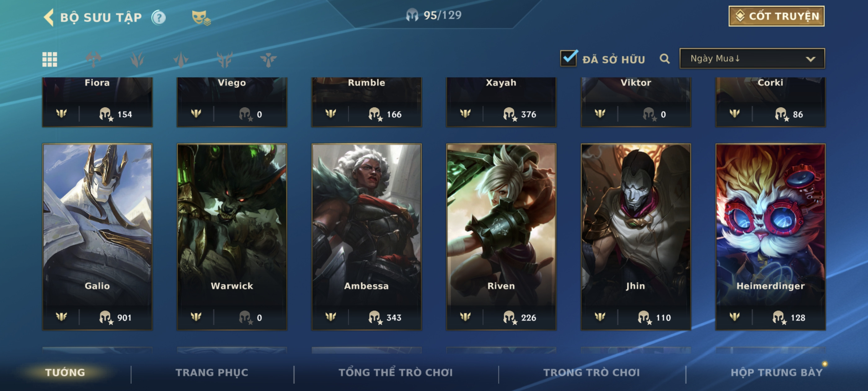Open the Ambessa champion card

tap(366, 236)
